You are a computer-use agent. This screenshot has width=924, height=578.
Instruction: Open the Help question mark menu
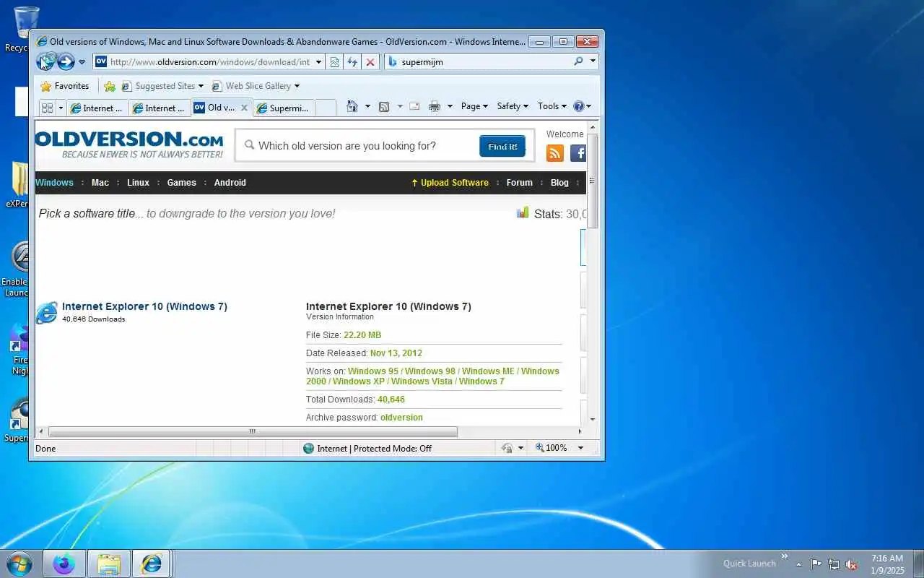tap(582, 106)
